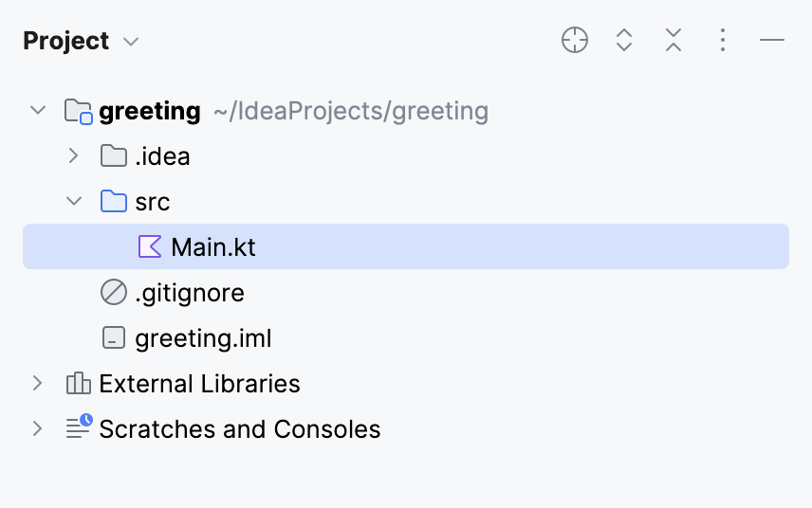Hide the Project tool window
The width and height of the screenshot is (812, 508).
pos(772,40)
